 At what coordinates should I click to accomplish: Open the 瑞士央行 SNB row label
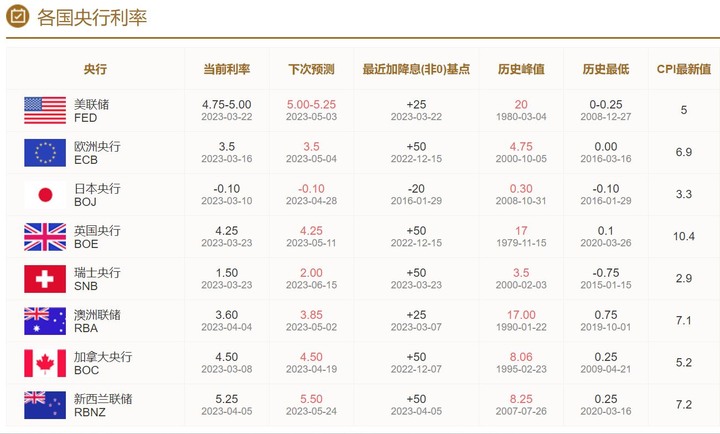tap(97, 279)
